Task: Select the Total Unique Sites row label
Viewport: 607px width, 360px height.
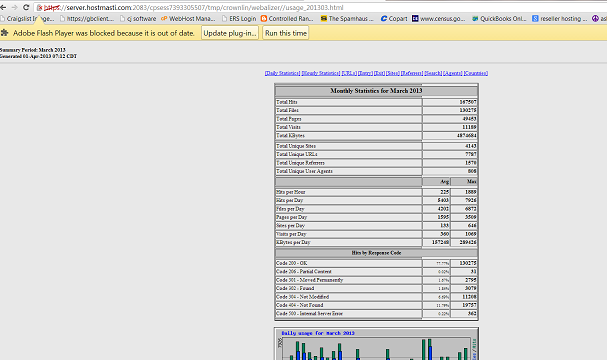Action: coord(296,146)
